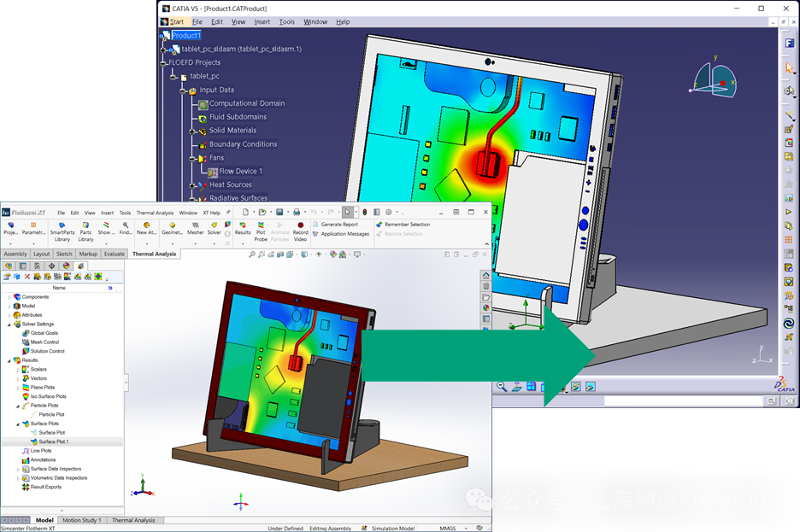Click the Print icon in Flotherm toolbar
Image resolution: width=800 pixels, height=532 pixels.
(296, 212)
